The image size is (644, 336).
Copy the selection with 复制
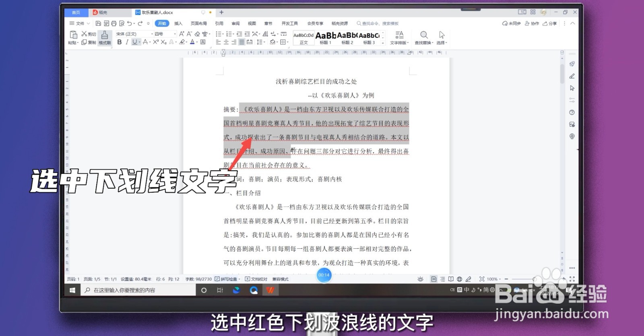(x=89, y=42)
